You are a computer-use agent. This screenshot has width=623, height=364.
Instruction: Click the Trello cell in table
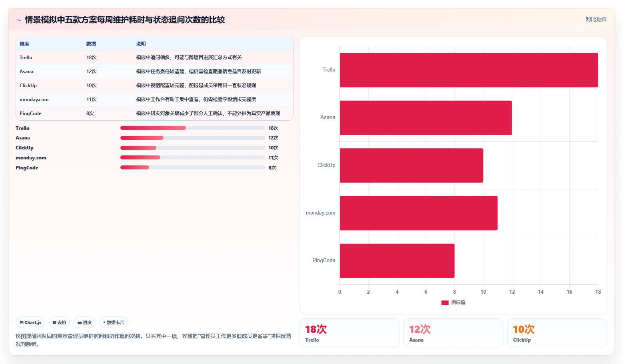point(26,58)
